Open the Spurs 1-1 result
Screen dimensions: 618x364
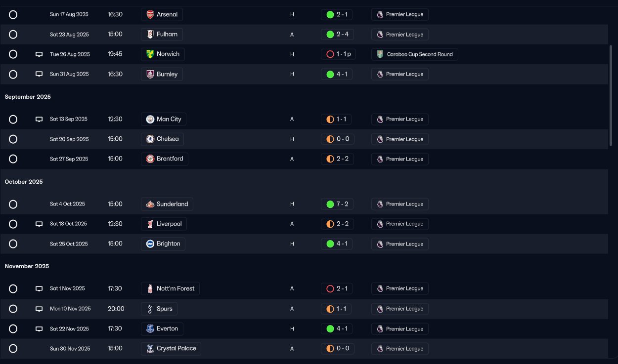pyautogui.click(x=337, y=309)
